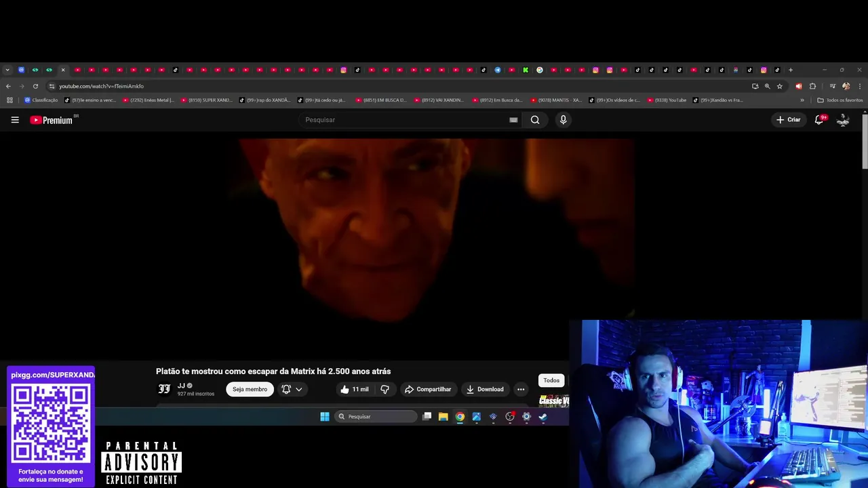
Task: Go back in browser history
Action: click(x=8, y=86)
